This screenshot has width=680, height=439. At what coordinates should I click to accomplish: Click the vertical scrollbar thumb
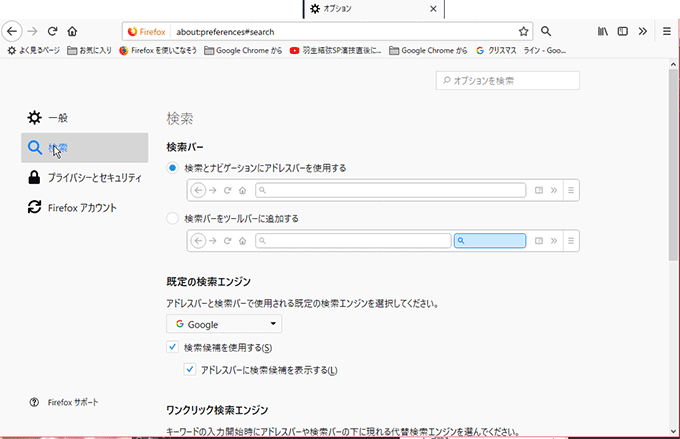click(673, 165)
